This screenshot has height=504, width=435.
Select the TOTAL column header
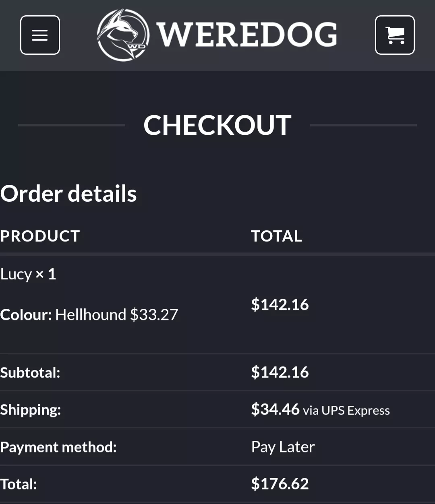tap(277, 236)
